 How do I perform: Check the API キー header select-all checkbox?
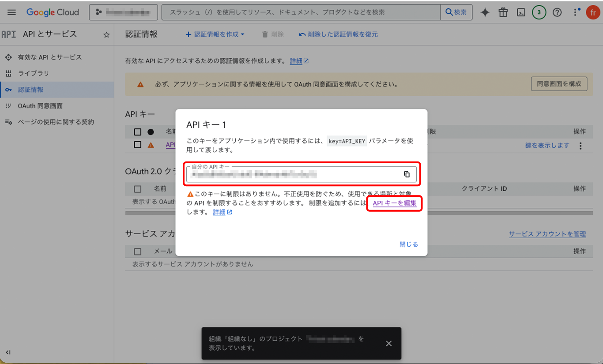tap(138, 131)
